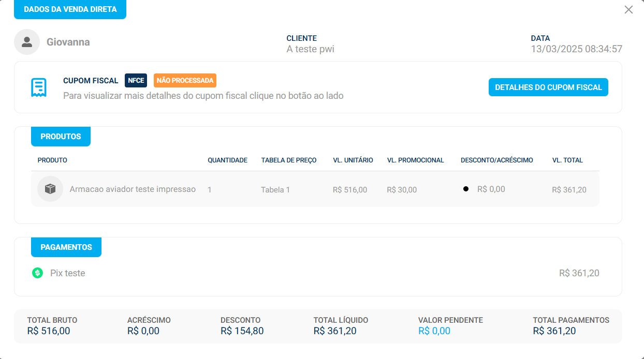Click the date 13/03/2025 08:34:57
Screen dimensions: 644x359
[576, 49]
